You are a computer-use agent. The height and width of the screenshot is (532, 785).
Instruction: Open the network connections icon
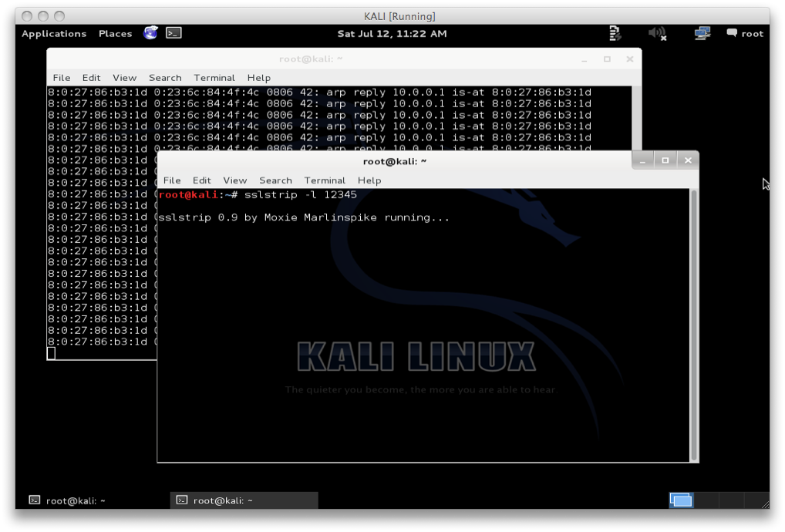tap(702, 33)
